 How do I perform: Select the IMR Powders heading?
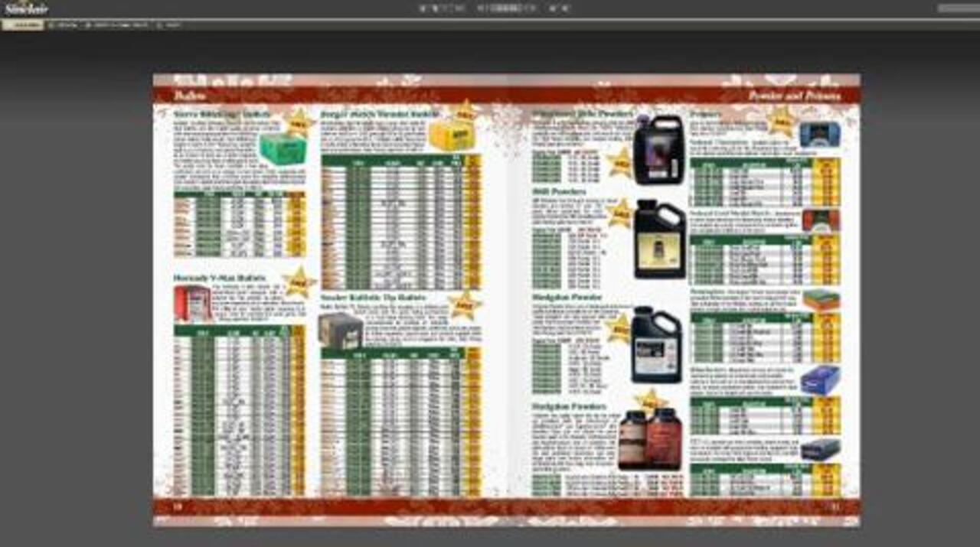coord(559,191)
